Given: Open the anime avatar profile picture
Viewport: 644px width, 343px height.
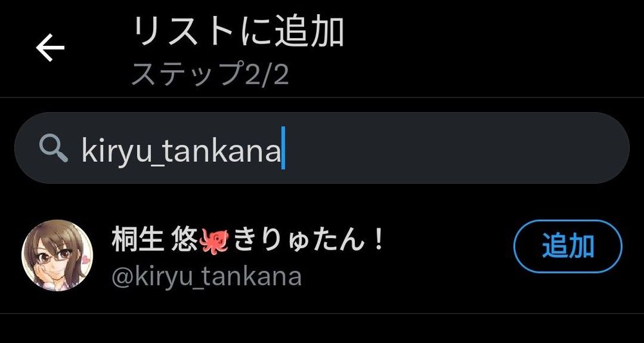Looking at the screenshot, I should pyautogui.click(x=57, y=255).
